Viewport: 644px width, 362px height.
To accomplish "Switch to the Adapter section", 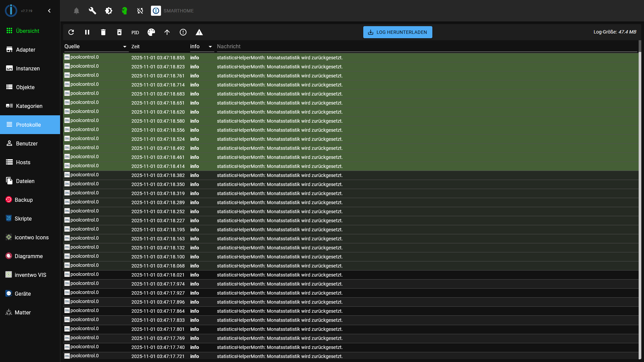I will tap(25, 50).
